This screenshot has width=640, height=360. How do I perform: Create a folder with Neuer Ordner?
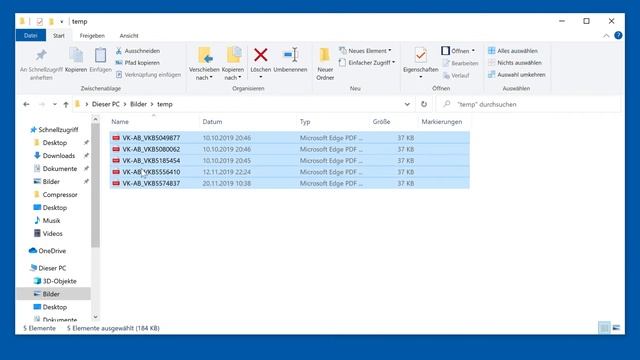[x=325, y=64]
